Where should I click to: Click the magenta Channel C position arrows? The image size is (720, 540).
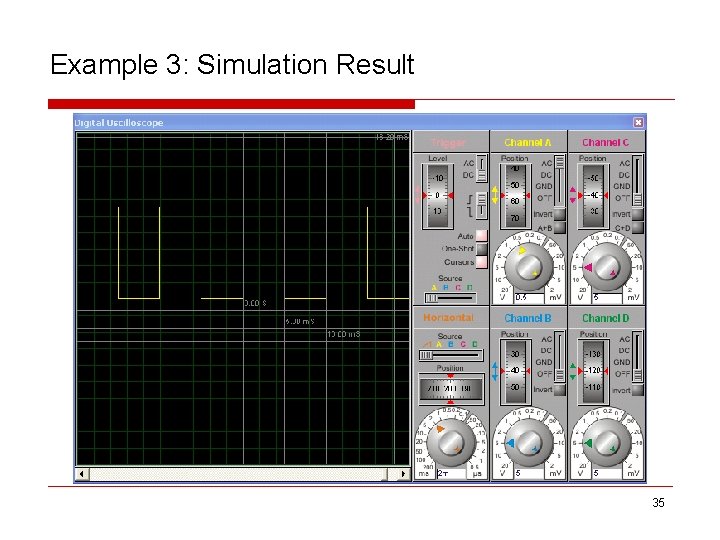click(x=573, y=195)
